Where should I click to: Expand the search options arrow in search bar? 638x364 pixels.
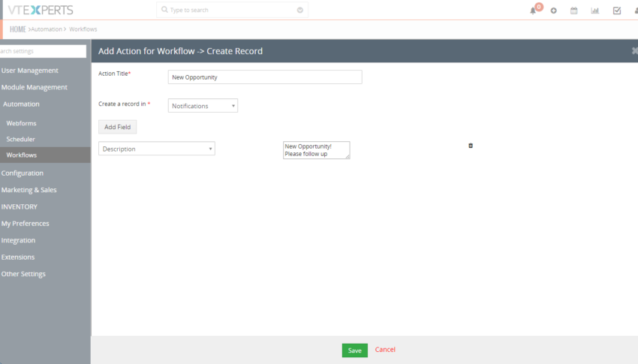[300, 11]
